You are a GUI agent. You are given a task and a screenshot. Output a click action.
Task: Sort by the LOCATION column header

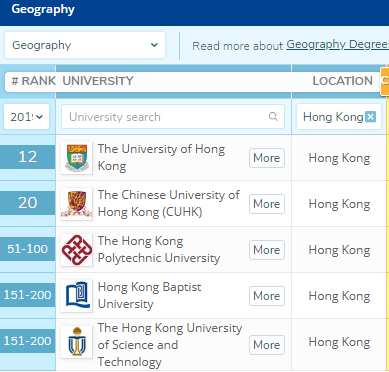342,81
